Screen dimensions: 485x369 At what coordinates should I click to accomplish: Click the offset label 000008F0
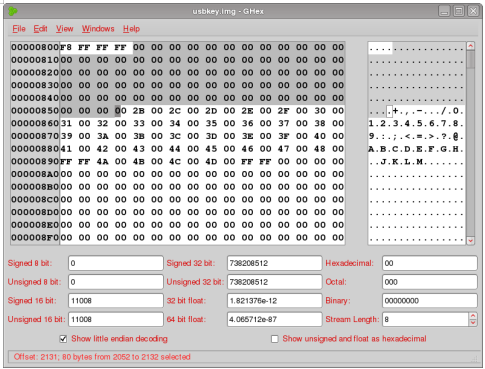(x=35, y=238)
